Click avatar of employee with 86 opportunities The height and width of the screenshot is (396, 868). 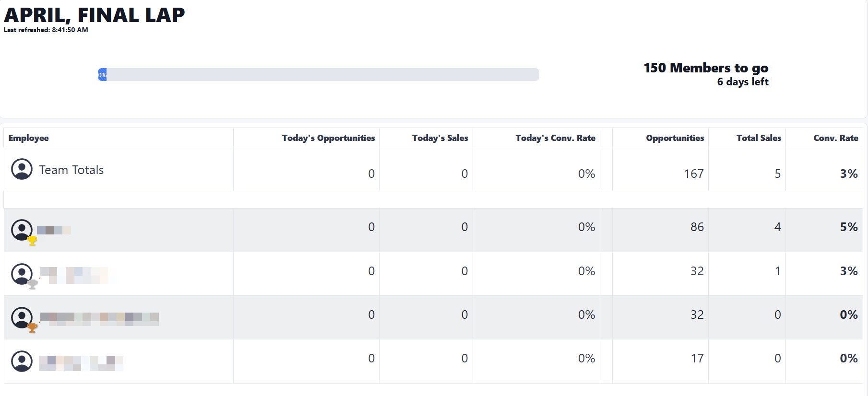[22, 230]
